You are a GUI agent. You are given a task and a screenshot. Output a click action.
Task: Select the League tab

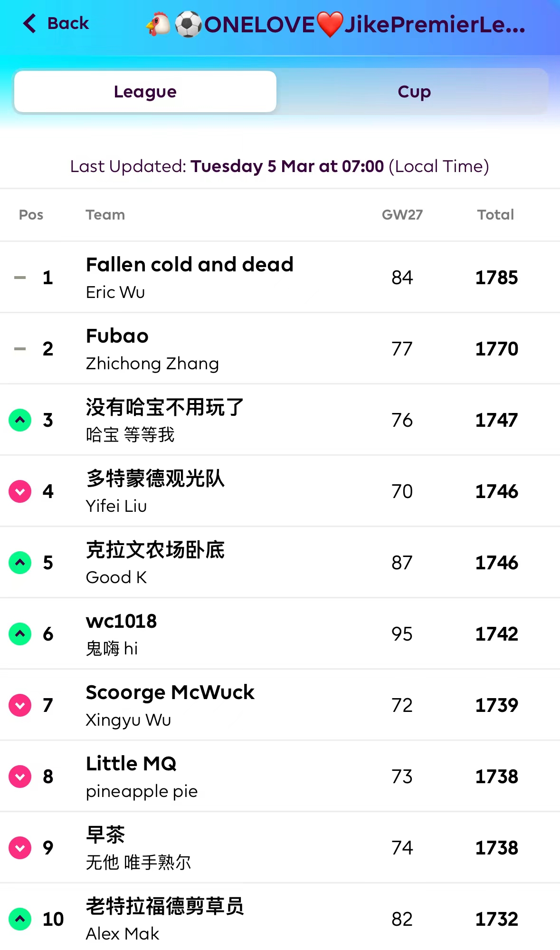145,92
